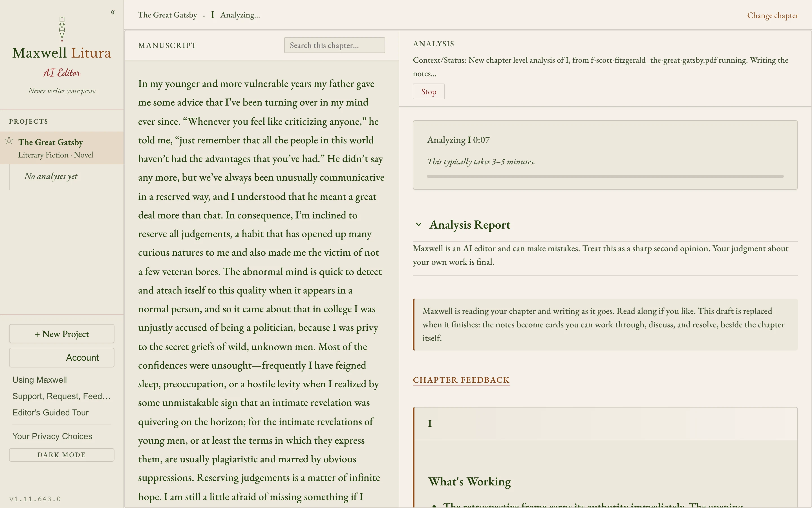The image size is (812, 508).
Task: Click the MANUSCRIPT panel heading
Action: 167,45
